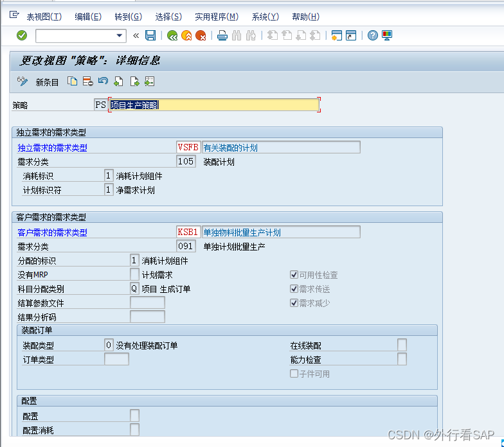Click the Customize Local Layout monitor icon
Viewport: 504px width, 447px height.
(x=387, y=35)
